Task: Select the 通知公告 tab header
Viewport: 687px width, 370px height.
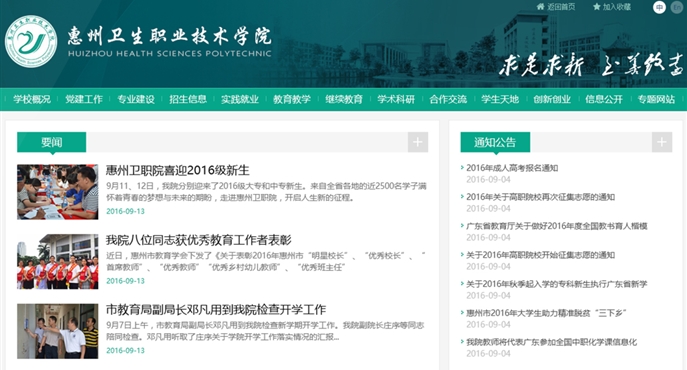Action: pyautogui.click(x=495, y=142)
